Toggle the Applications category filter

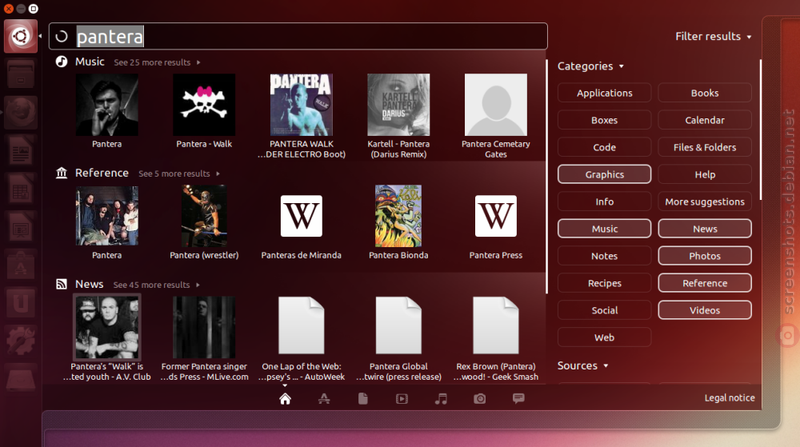click(x=605, y=93)
